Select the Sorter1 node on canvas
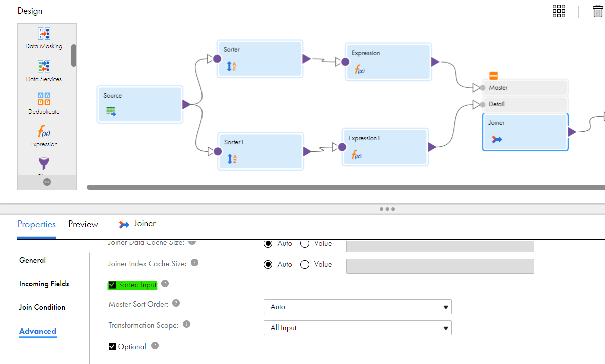 point(260,151)
